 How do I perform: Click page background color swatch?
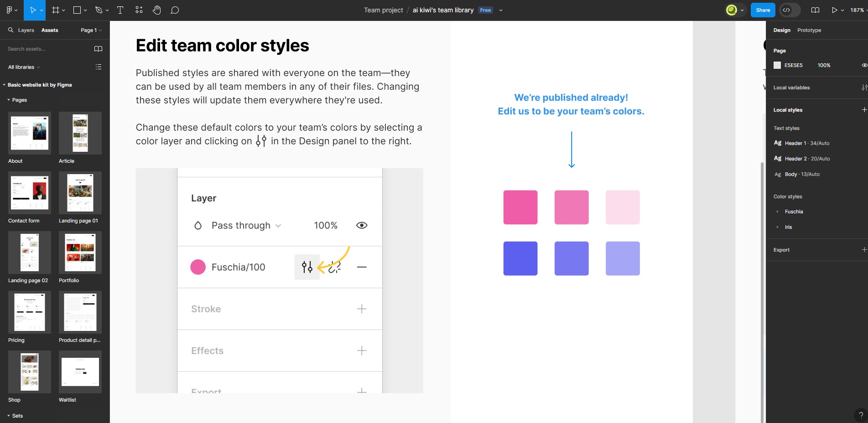click(x=777, y=65)
